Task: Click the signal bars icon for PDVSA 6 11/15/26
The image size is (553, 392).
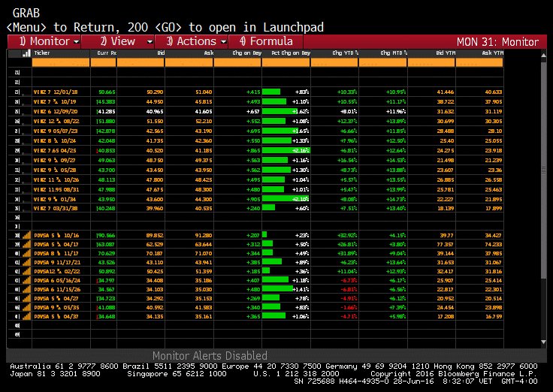Action: pos(26,289)
